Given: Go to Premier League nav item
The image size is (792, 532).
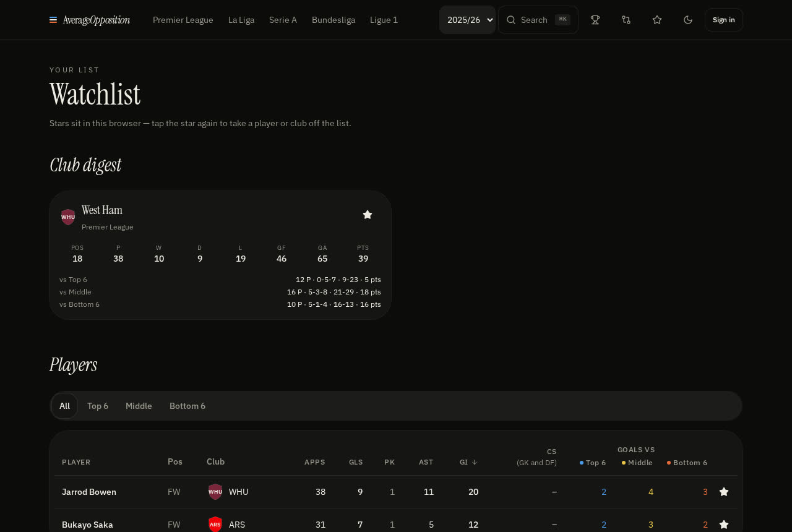Looking at the screenshot, I should coord(183,20).
